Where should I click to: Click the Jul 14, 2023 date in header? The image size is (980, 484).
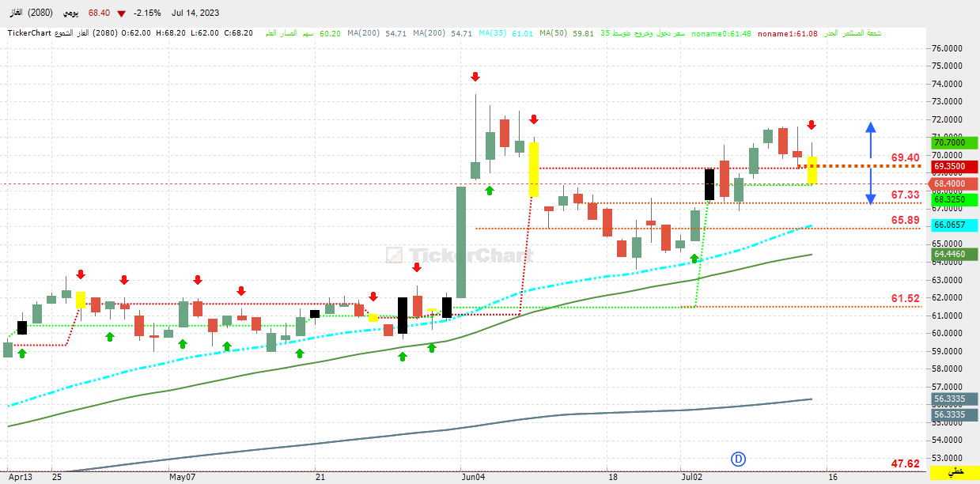coord(194,13)
